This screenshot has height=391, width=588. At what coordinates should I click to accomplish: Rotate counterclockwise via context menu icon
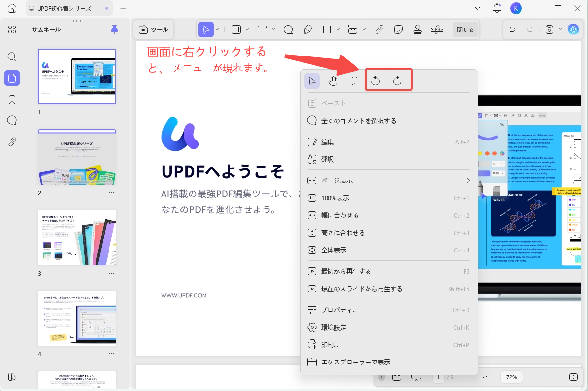pos(376,81)
